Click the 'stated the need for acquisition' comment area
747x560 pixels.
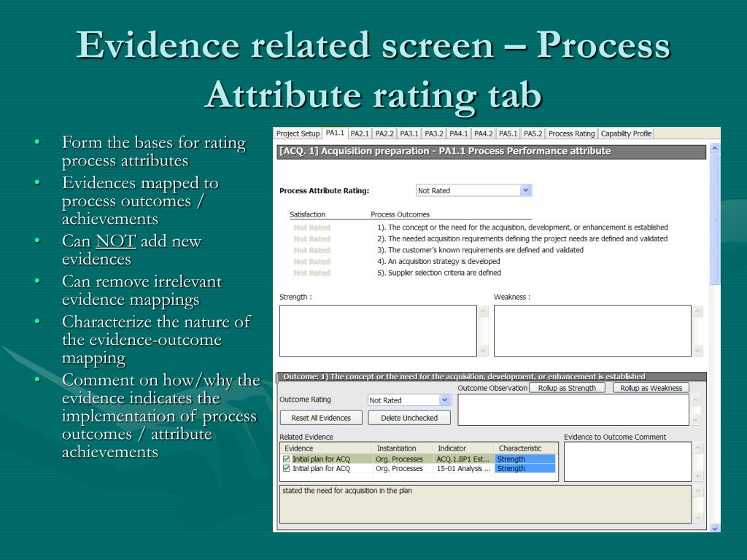pos(485,505)
